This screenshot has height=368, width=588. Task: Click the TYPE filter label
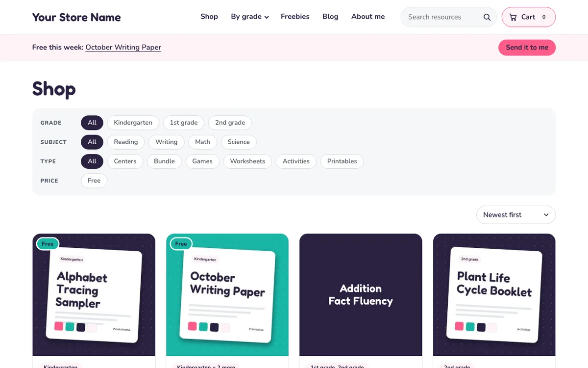coord(48,161)
